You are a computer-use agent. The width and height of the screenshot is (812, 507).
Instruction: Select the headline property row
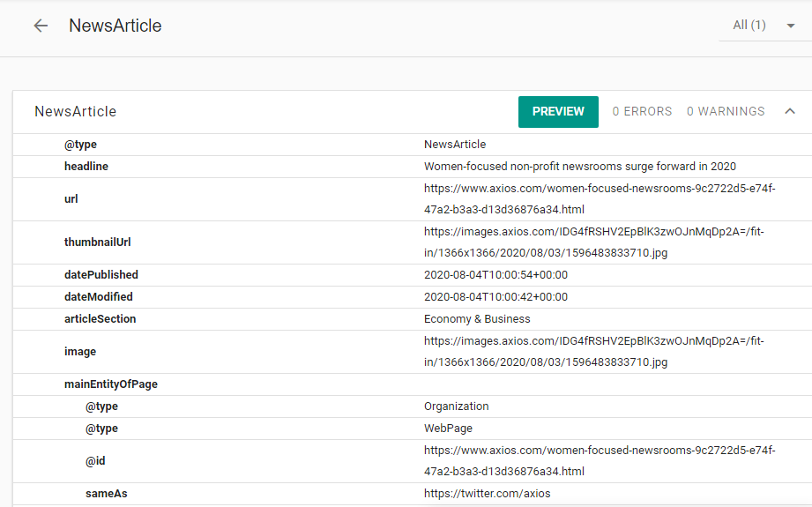[x=413, y=167]
